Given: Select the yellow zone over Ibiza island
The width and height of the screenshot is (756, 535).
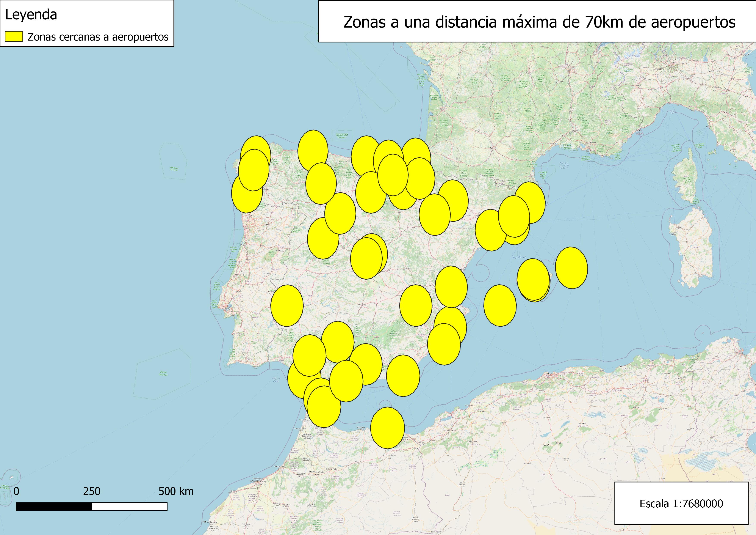Looking at the screenshot, I should pyautogui.click(x=500, y=305).
